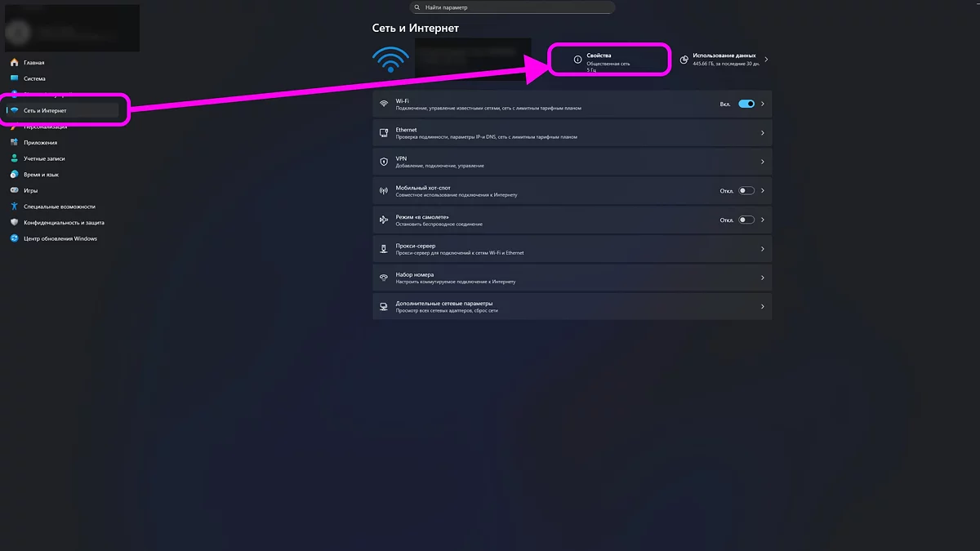The image size is (980, 551).
Task: Click the Набор номера phone icon
Action: tap(384, 278)
